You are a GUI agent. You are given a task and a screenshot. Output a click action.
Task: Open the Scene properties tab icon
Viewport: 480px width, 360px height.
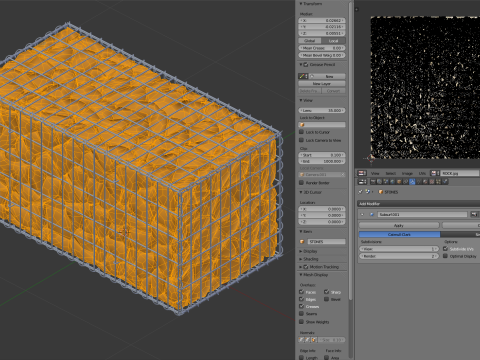tap(386, 182)
